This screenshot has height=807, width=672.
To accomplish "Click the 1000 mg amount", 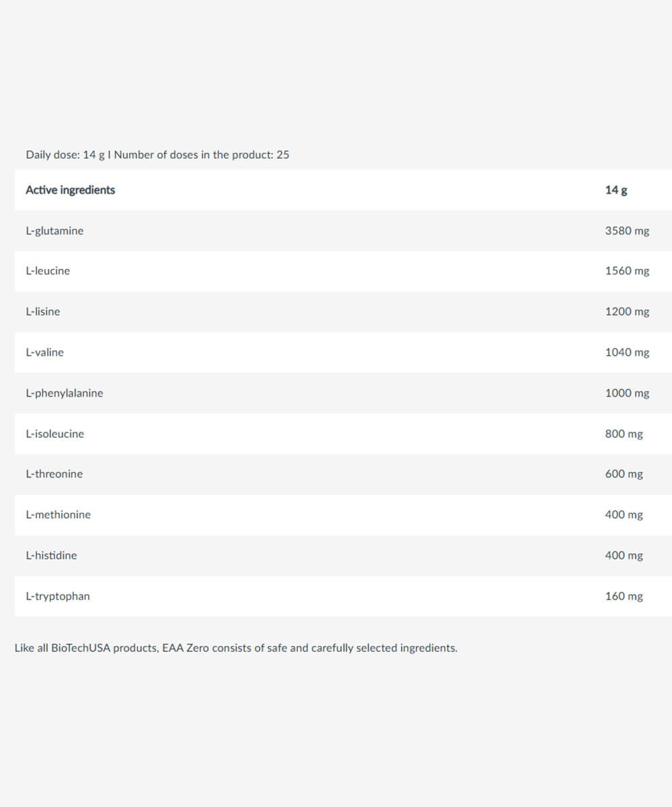I will coord(627,393).
